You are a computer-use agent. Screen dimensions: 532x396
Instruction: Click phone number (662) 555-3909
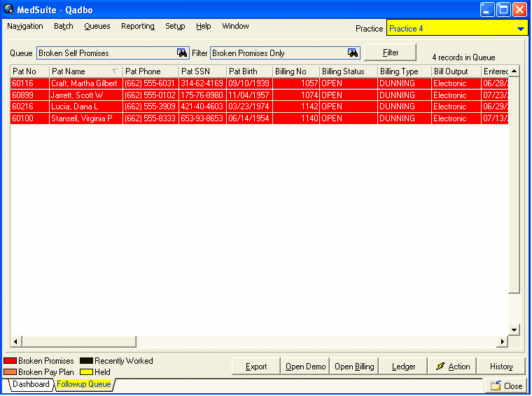click(150, 107)
